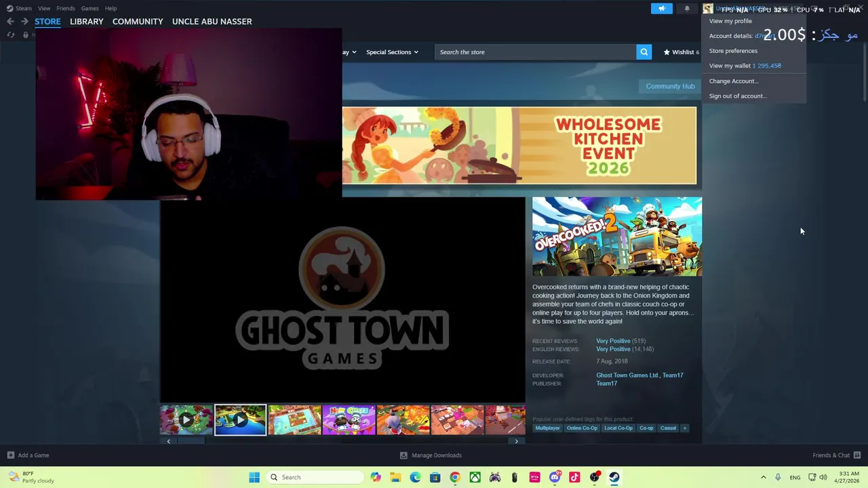
Task: Click the blue announcements megaphone icon
Action: [662, 9]
